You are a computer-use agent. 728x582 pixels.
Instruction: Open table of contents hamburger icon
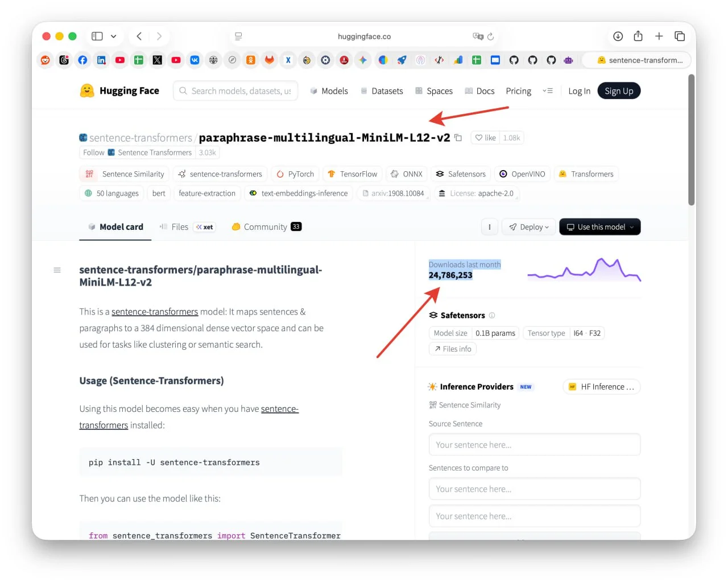(x=57, y=270)
